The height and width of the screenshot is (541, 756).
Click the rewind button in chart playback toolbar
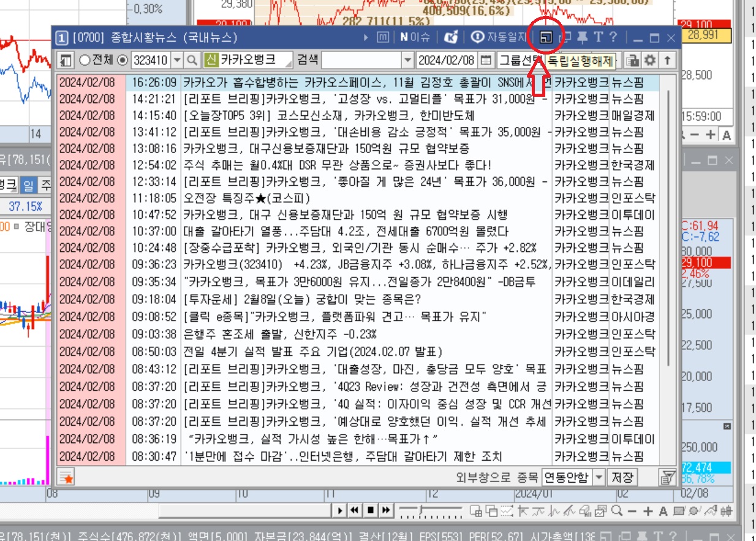(x=355, y=510)
